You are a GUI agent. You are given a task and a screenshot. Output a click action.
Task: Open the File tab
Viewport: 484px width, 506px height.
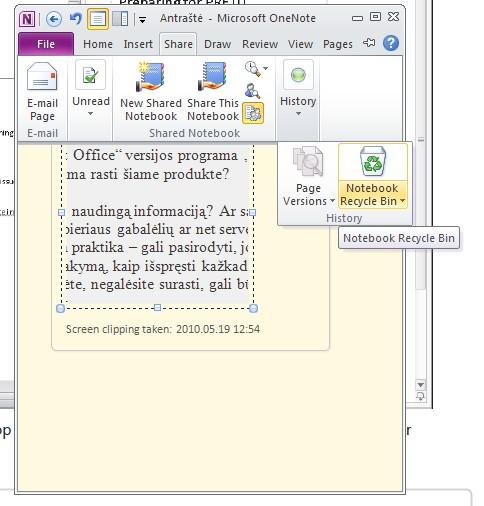tap(46, 44)
